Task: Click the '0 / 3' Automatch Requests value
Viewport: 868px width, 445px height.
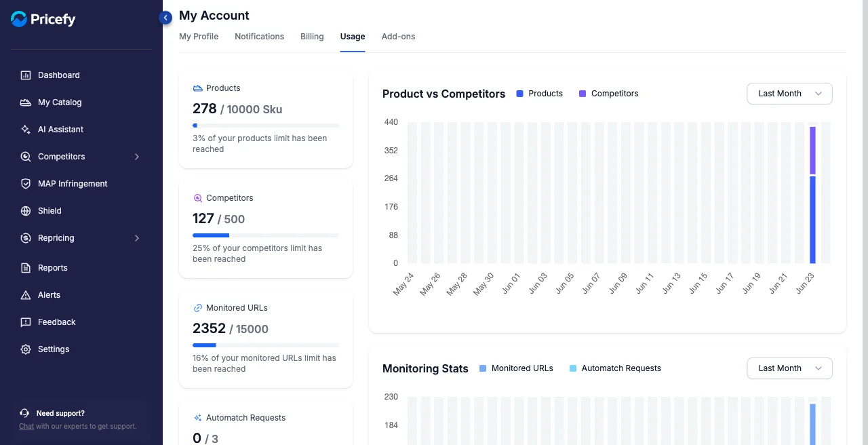Action: (205, 438)
